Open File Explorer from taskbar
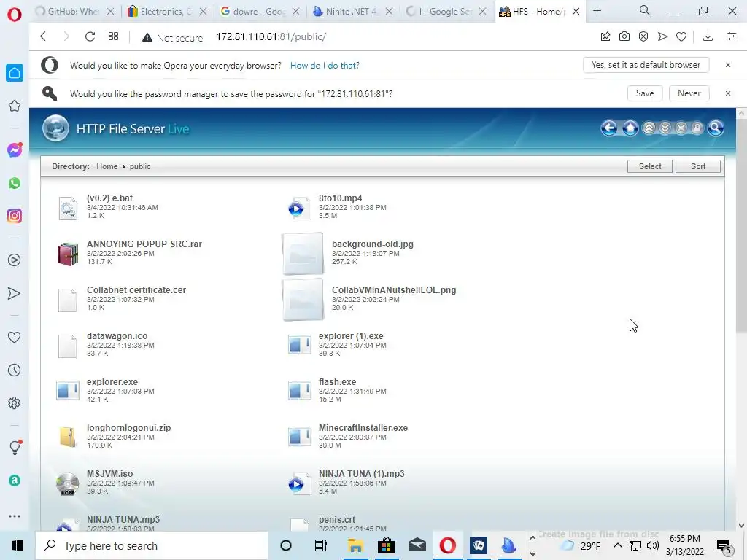 coord(355,545)
